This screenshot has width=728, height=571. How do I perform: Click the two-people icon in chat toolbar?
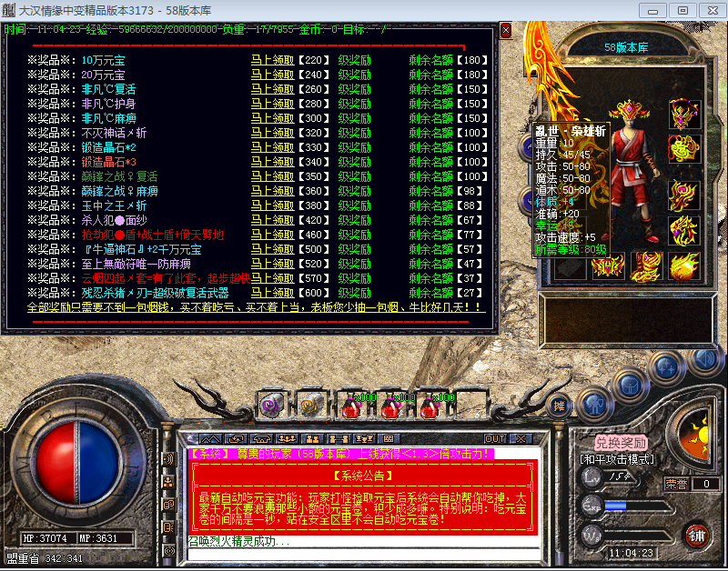point(312,438)
